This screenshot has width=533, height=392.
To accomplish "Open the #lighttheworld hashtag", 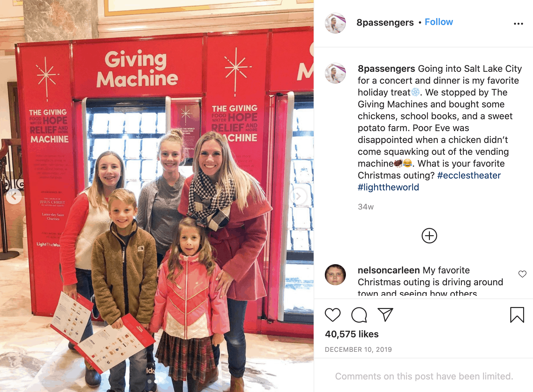I will [x=388, y=187].
